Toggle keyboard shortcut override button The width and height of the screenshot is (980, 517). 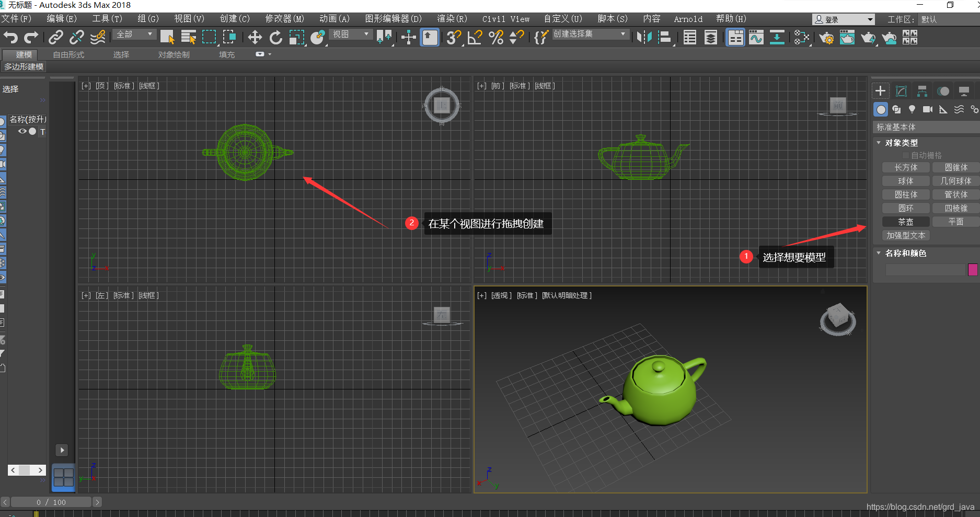pyautogui.click(x=430, y=38)
